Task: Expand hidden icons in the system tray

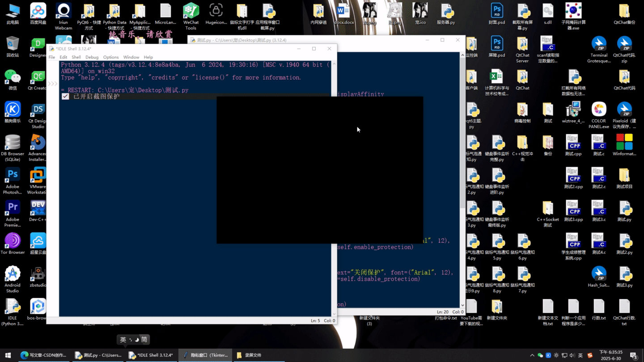Action: pos(532,355)
